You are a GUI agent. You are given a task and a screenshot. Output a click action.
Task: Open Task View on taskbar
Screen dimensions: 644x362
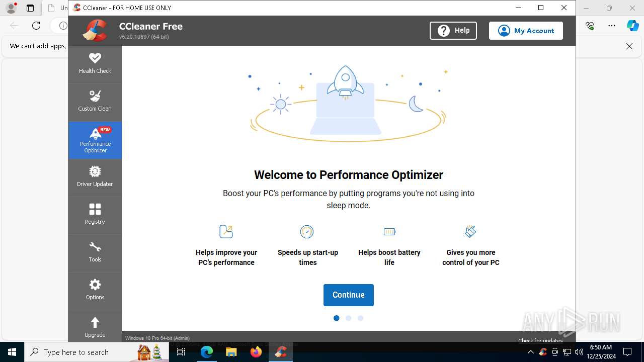182,352
